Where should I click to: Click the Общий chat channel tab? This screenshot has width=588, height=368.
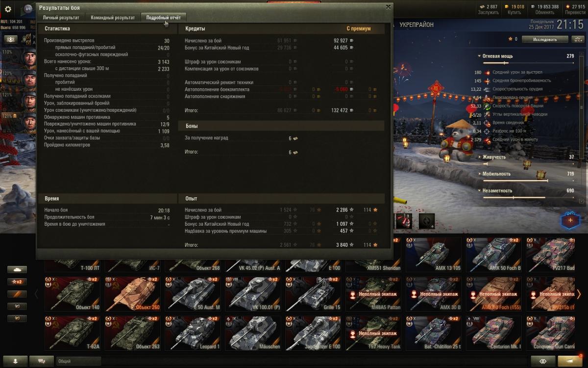(x=78, y=361)
